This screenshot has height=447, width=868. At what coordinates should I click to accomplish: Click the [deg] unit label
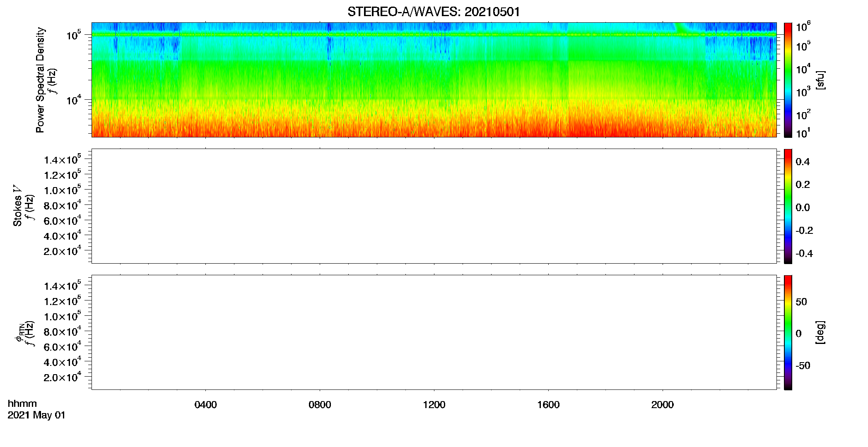pyautogui.click(x=820, y=332)
